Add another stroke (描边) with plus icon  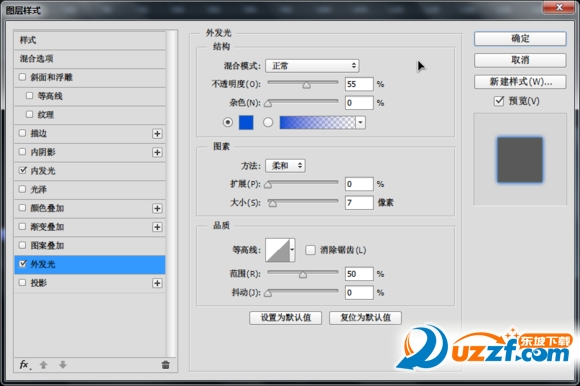pos(157,133)
